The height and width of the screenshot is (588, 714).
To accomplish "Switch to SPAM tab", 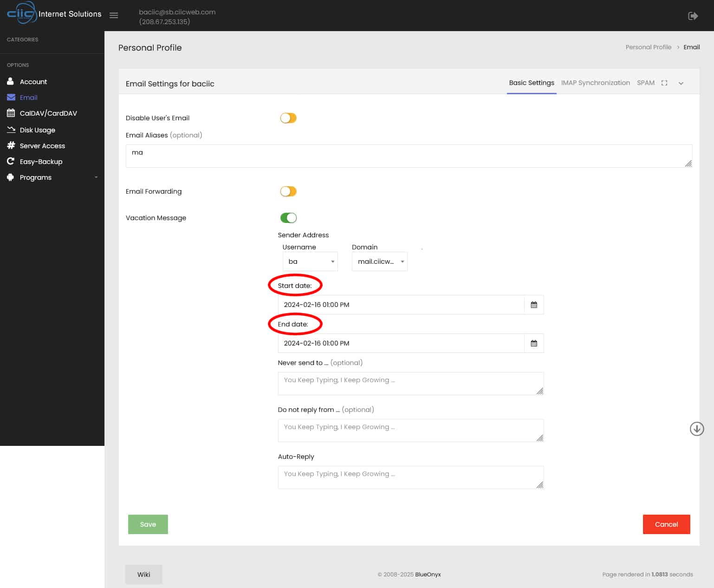I will click(646, 83).
